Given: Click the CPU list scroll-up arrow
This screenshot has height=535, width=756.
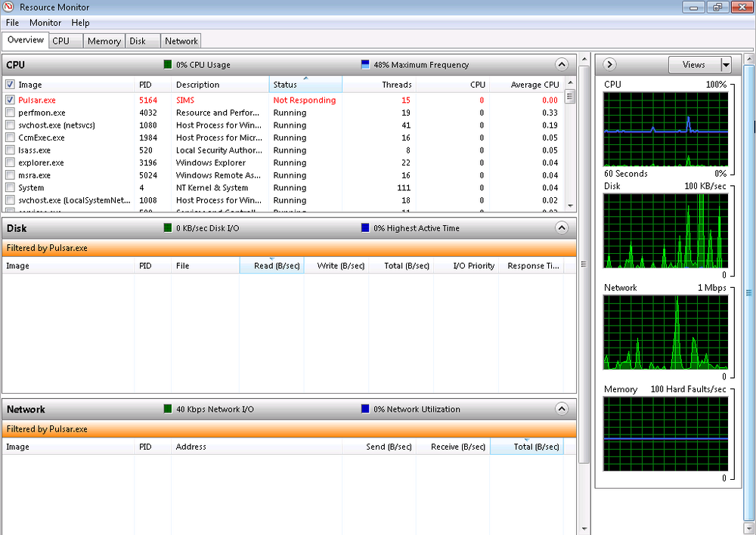Looking at the screenshot, I should (x=570, y=82).
